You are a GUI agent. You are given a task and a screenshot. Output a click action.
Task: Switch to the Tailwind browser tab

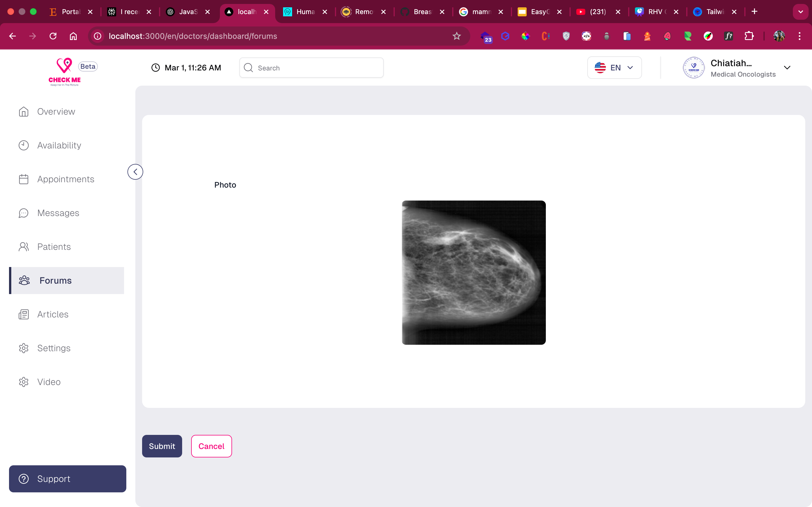click(x=711, y=12)
